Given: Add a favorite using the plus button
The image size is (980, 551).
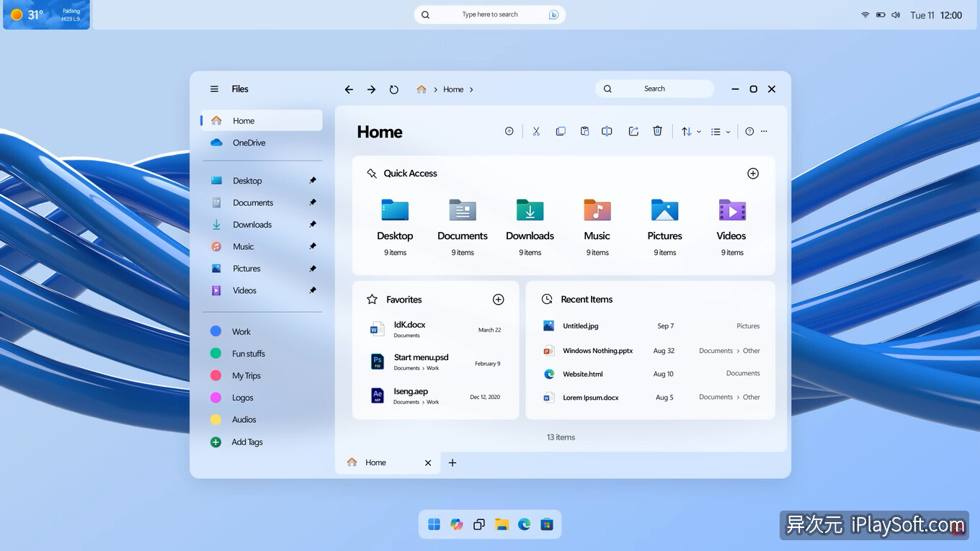Looking at the screenshot, I should (498, 299).
